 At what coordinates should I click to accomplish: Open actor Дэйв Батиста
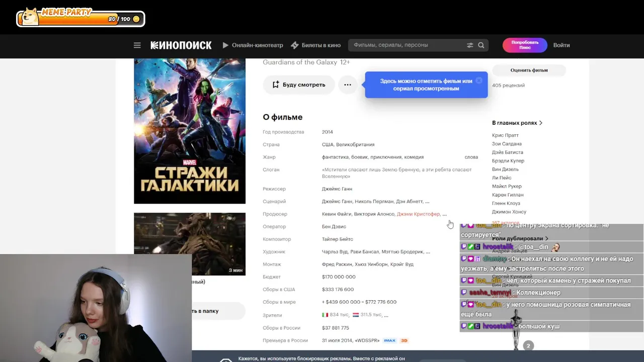pyautogui.click(x=508, y=152)
